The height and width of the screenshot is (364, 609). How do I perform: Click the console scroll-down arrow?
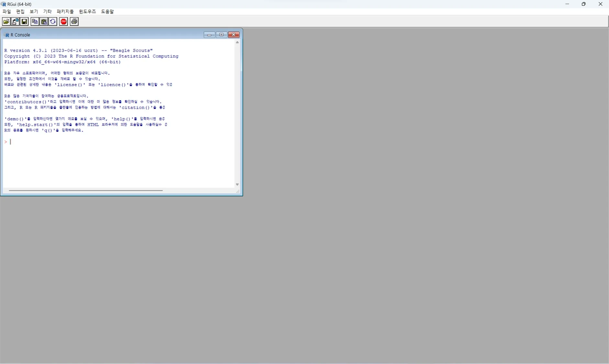tap(237, 184)
